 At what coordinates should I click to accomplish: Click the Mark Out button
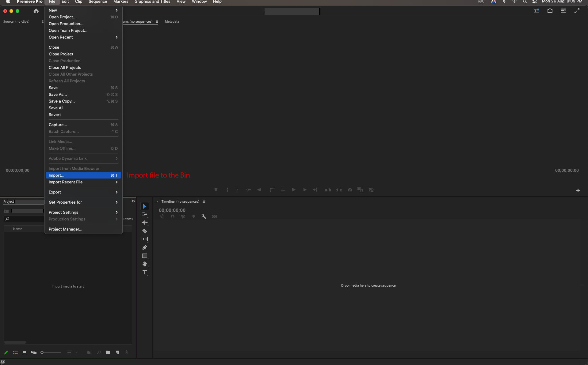click(x=237, y=190)
